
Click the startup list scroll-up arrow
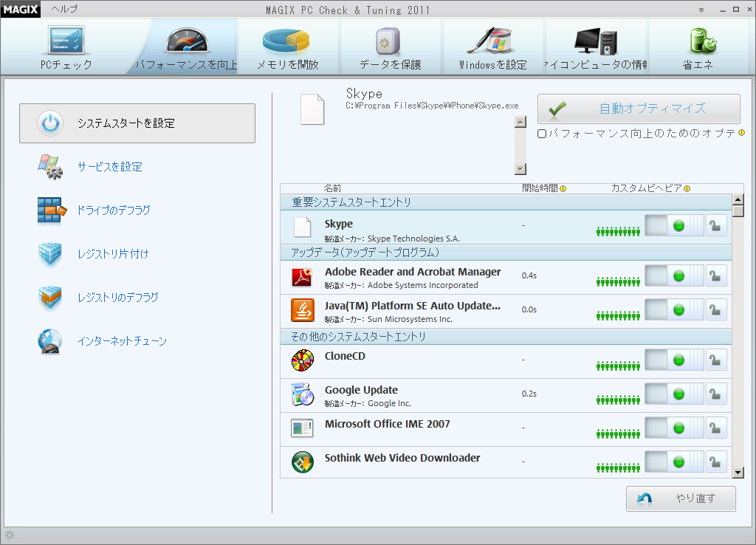(738, 199)
